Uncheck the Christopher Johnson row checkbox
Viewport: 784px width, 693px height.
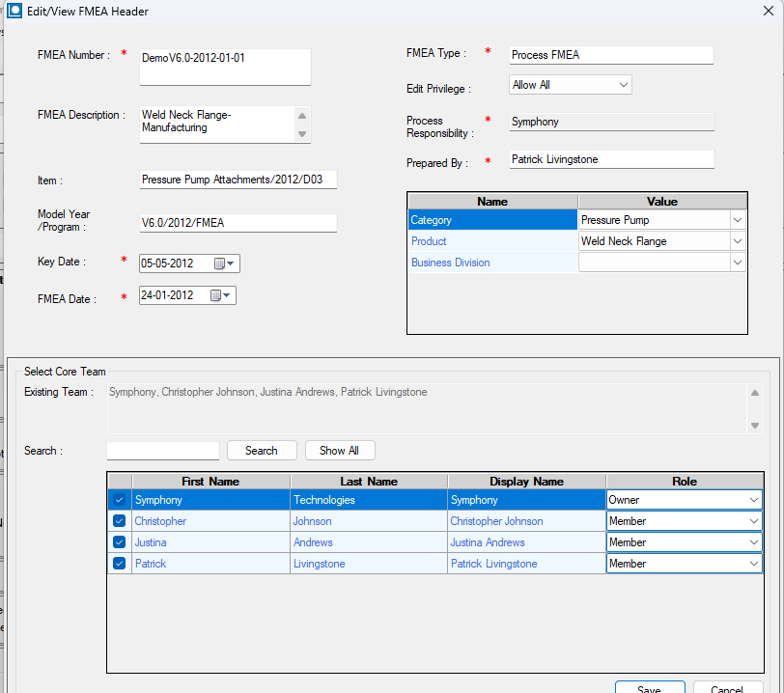pos(120,521)
